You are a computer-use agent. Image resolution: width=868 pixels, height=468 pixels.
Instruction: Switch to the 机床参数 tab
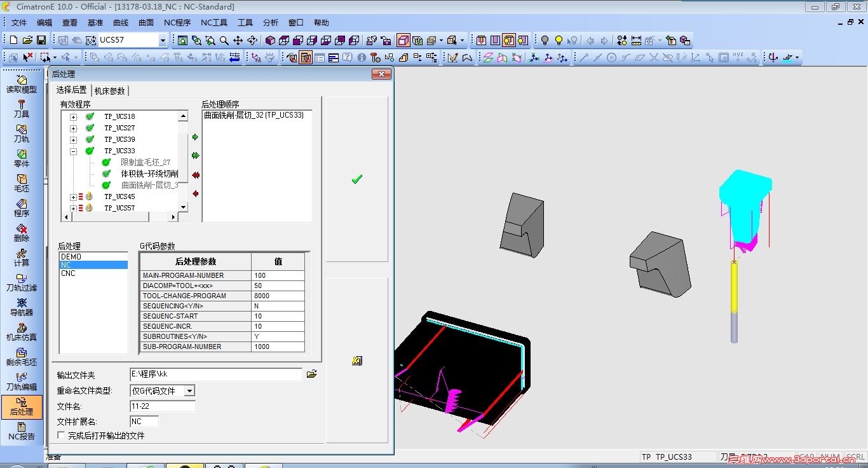[x=110, y=91]
